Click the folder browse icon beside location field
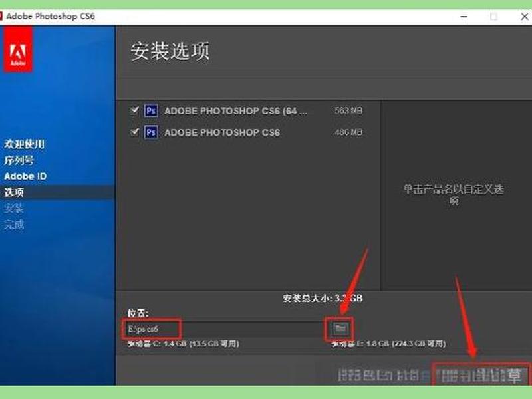Screen dimensions: 532x399 point(340,329)
